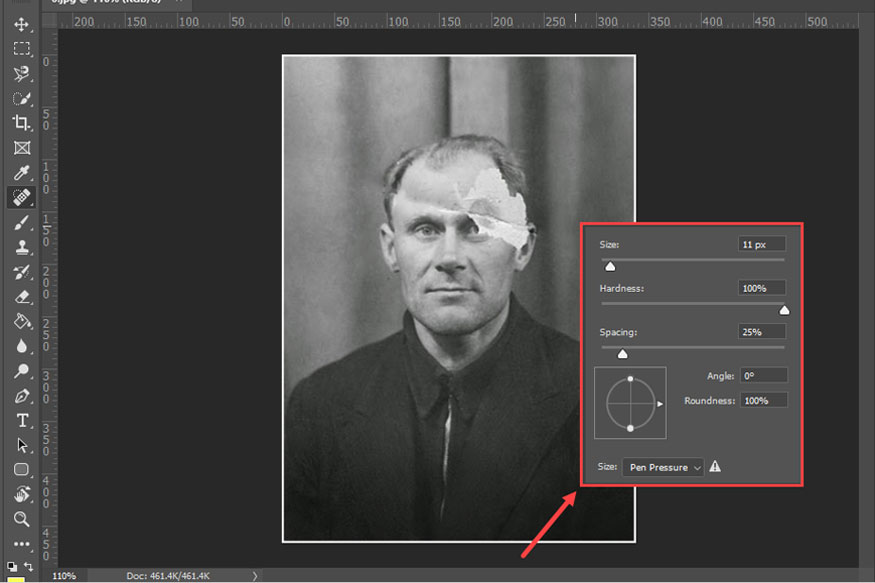Click the foreground color swatch
The height and width of the screenshot is (583, 875).
pyautogui.click(x=16, y=580)
